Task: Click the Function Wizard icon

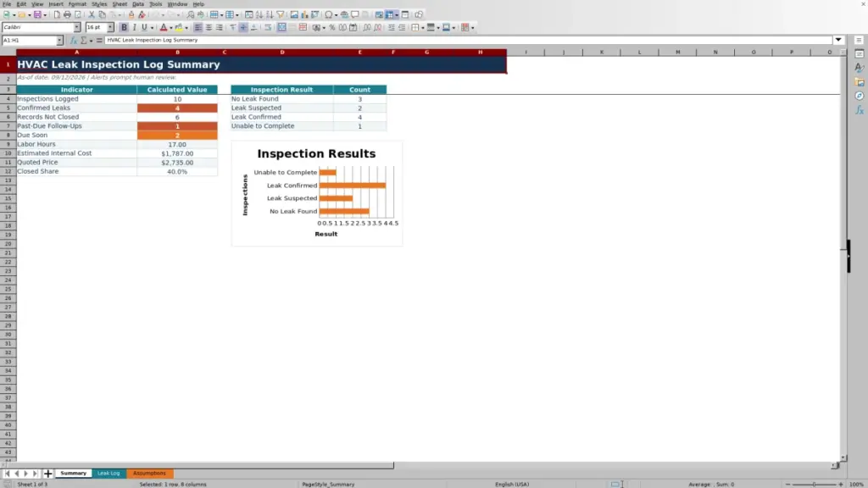Action: [x=73, y=41]
